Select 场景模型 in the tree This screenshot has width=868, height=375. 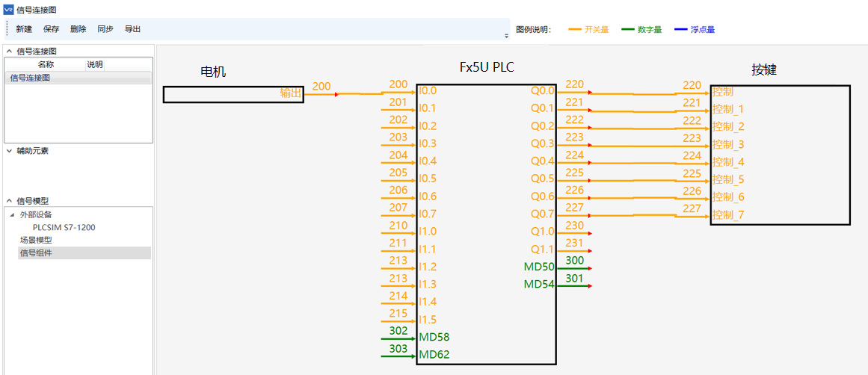click(36, 240)
